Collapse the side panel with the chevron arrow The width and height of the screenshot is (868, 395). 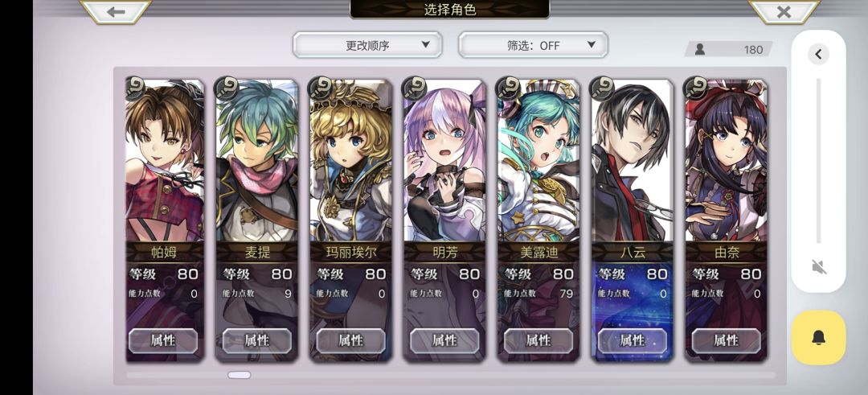(x=819, y=54)
